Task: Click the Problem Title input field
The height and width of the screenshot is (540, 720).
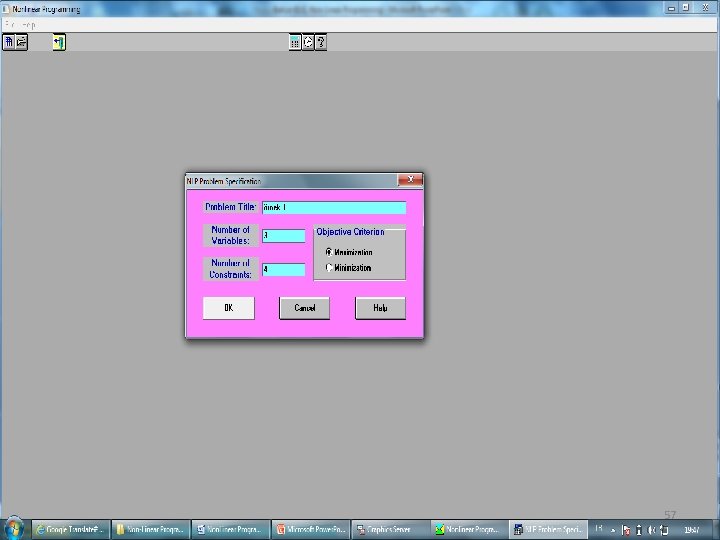Action: coord(334,208)
